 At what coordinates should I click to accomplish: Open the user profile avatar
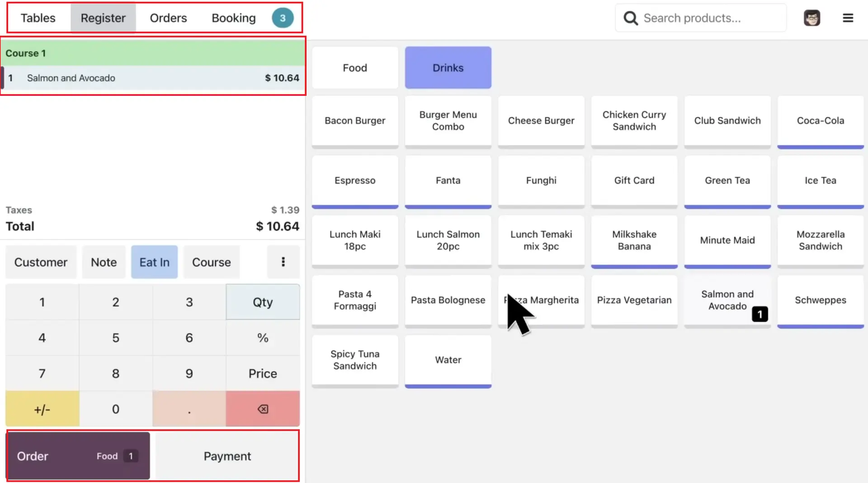812,18
